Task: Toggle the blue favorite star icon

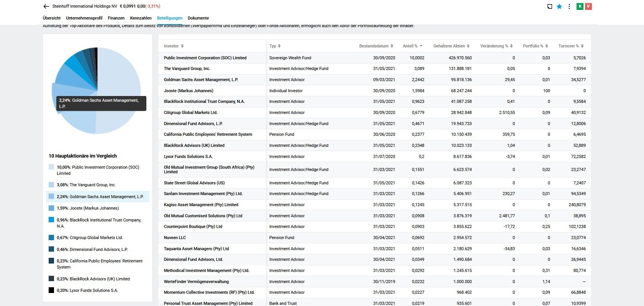Action: tap(559, 7)
